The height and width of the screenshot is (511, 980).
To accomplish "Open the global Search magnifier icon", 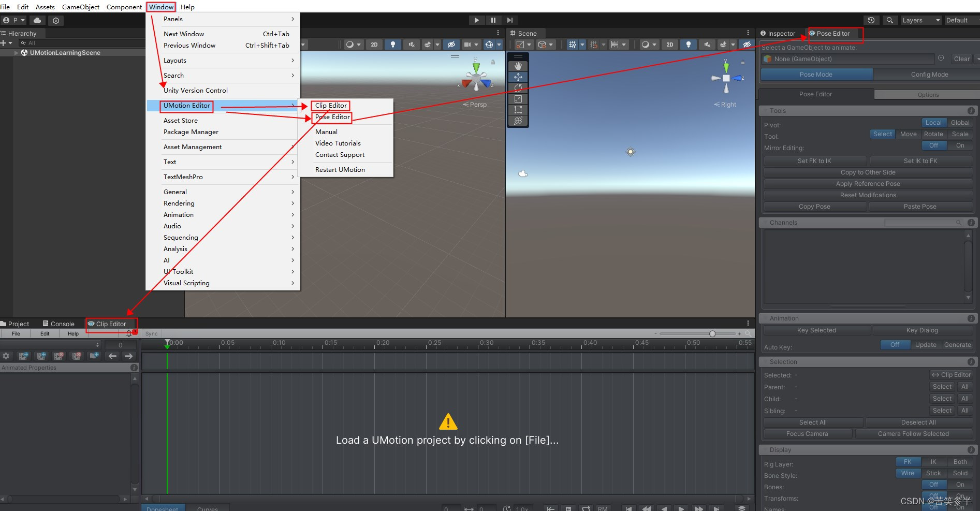I will [889, 20].
